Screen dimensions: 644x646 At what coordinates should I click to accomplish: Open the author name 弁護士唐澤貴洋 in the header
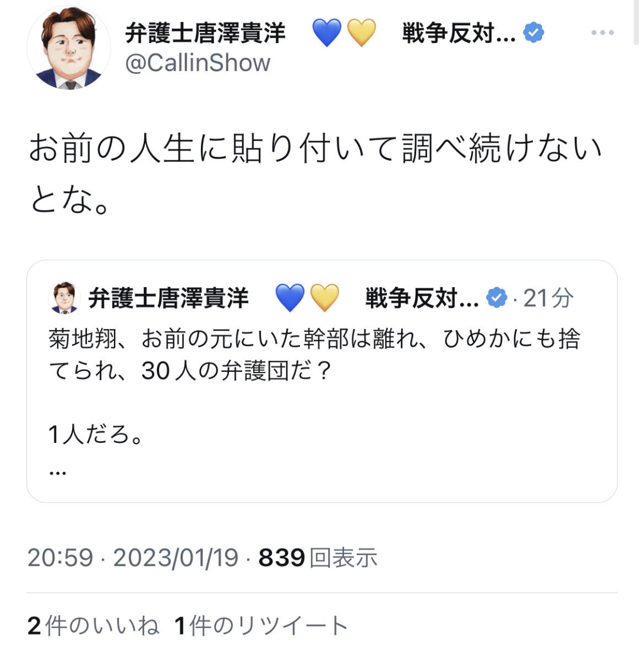(205, 33)
